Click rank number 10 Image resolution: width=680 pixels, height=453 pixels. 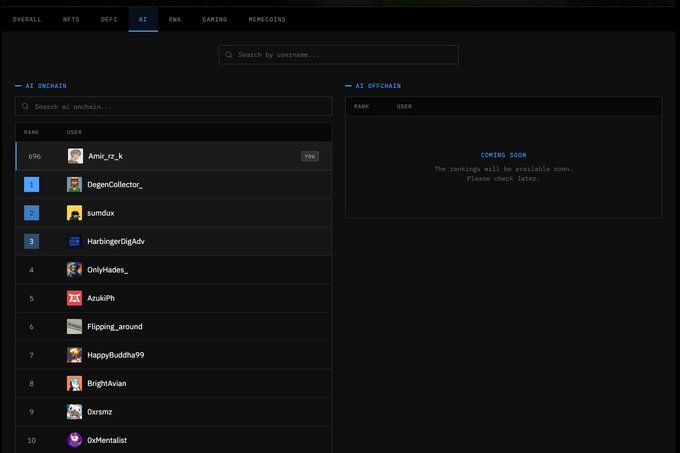pyautogui.click(x=32, y=440)
